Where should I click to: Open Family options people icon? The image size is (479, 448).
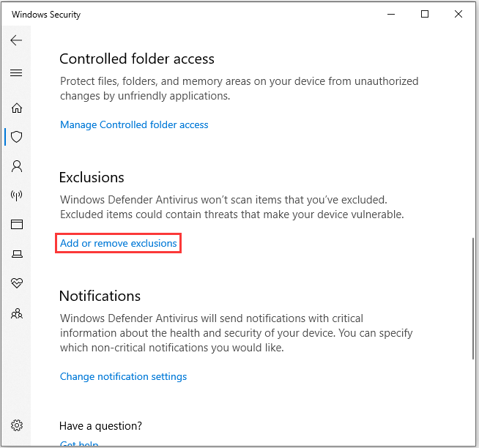[17, 313]
